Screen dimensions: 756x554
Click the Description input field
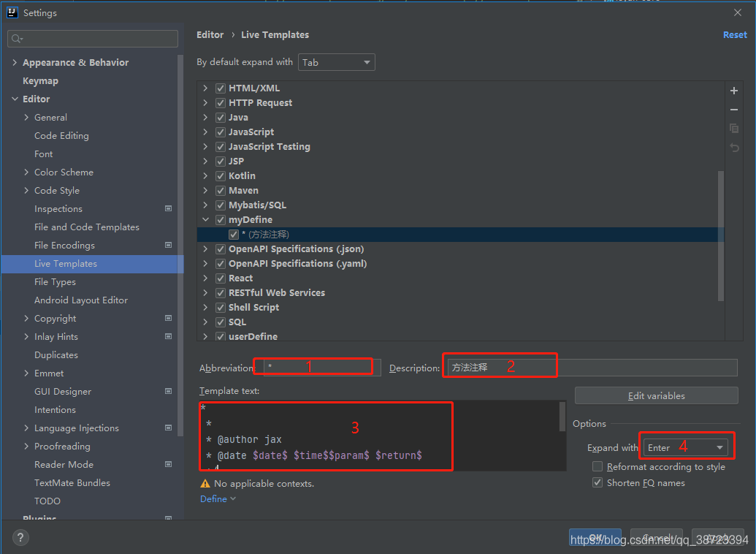(x=592, y=368)
